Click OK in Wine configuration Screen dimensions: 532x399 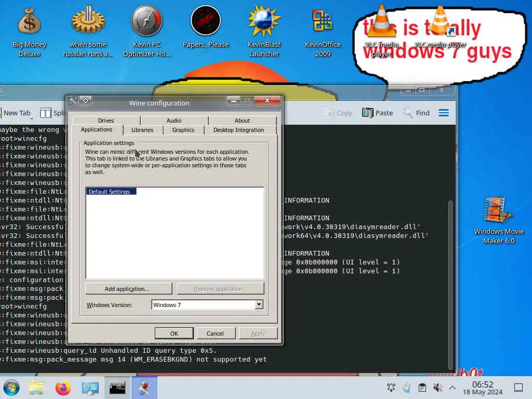coord(174,334)
